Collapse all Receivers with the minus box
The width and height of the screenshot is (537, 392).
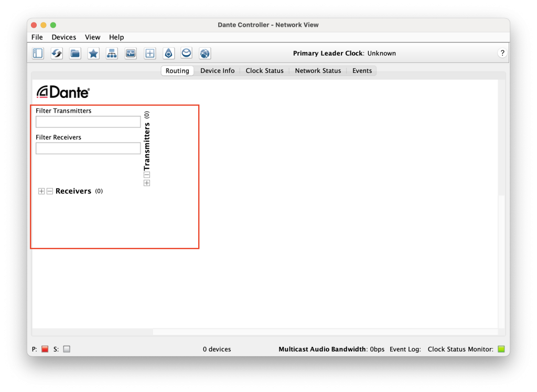[x=50, y=191]
